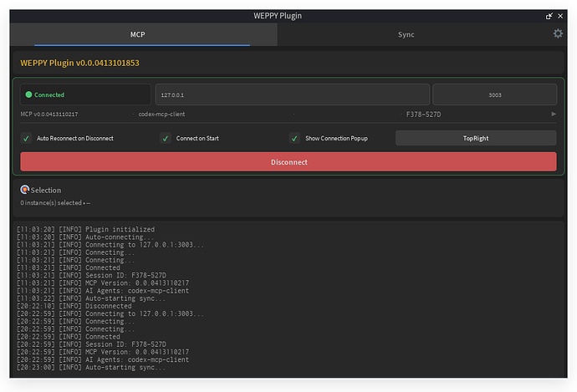
Task: Click the 20:22:59 AI Agents log line
Action: pyautogui.click(x=103, y=359)
